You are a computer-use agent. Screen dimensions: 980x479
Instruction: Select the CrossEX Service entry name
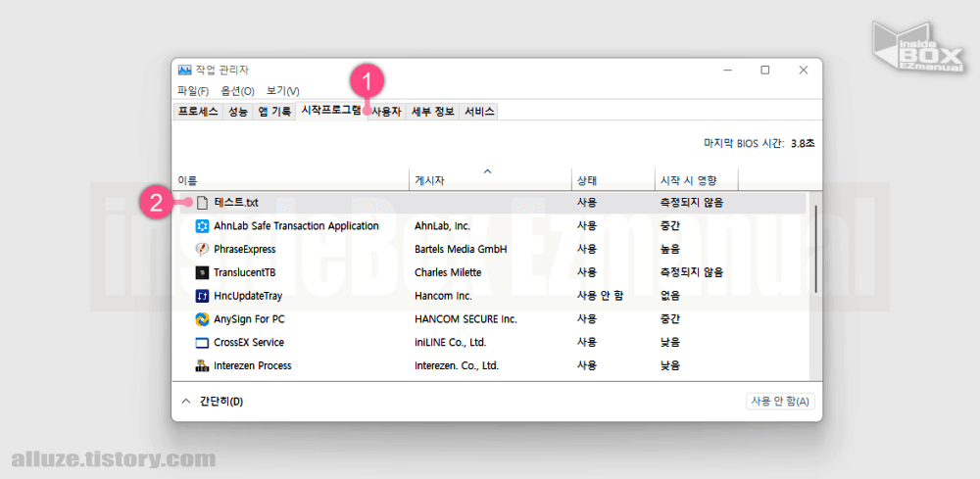[x=249, y=343]
